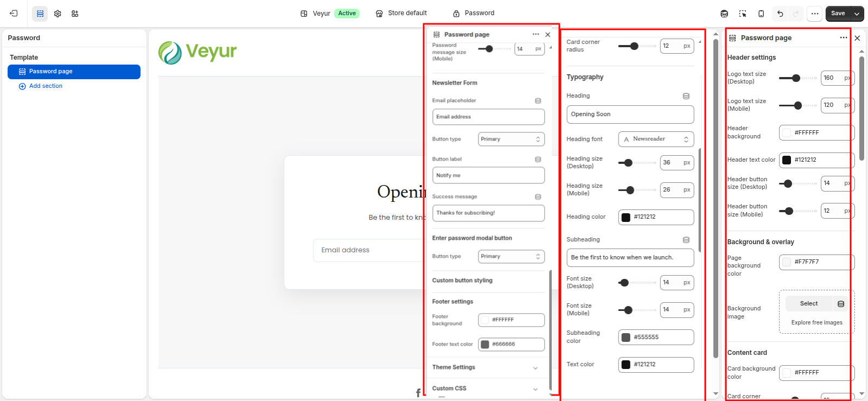The height and width of the screenshot is (401, 868).
Task: Click the Logo text size (Desktop) slider handle
Action: [x=796, y=78]
